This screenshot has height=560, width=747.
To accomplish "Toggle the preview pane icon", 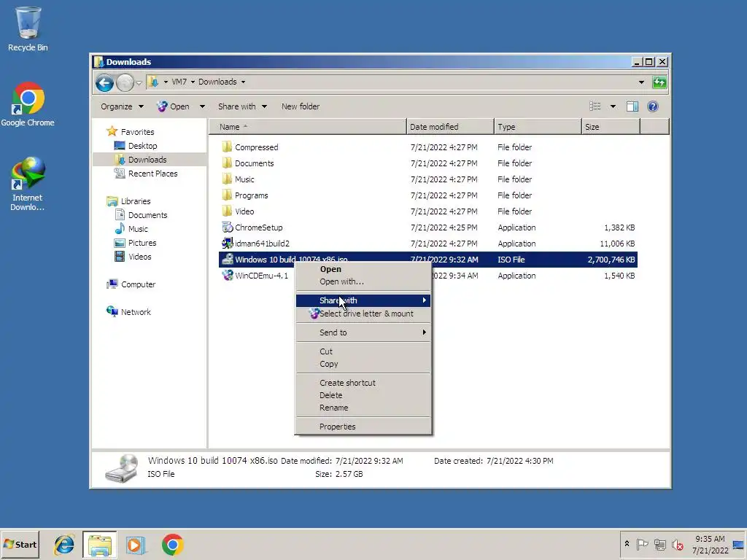I will pos(632,106).
